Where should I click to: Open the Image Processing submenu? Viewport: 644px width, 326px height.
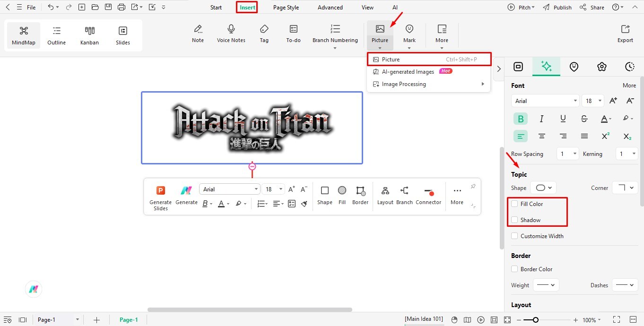click(429, 84)
